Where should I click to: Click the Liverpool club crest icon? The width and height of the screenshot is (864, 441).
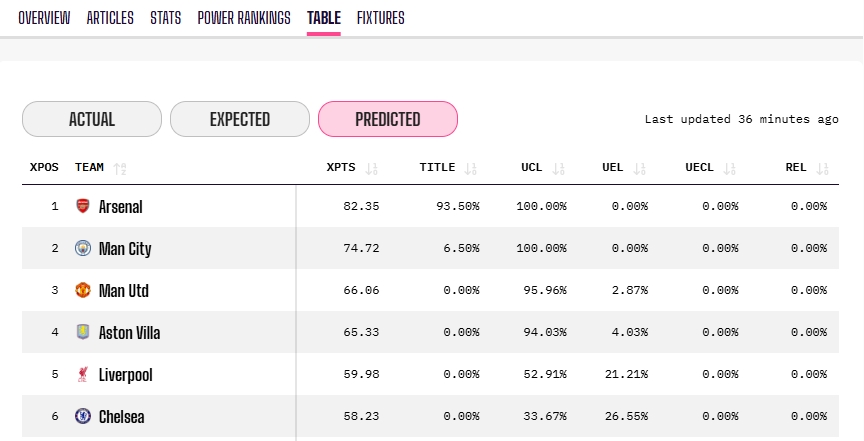click(83, 374)
